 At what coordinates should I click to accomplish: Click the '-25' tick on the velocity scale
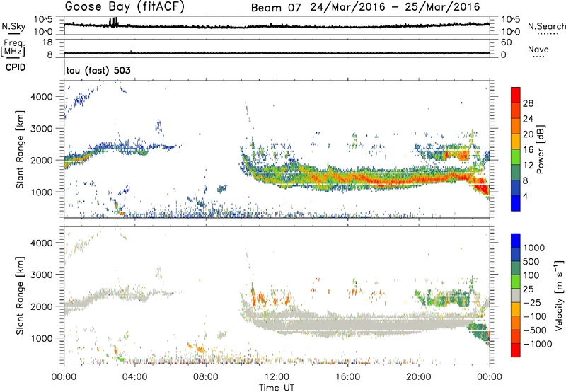(x=532, y=303)
